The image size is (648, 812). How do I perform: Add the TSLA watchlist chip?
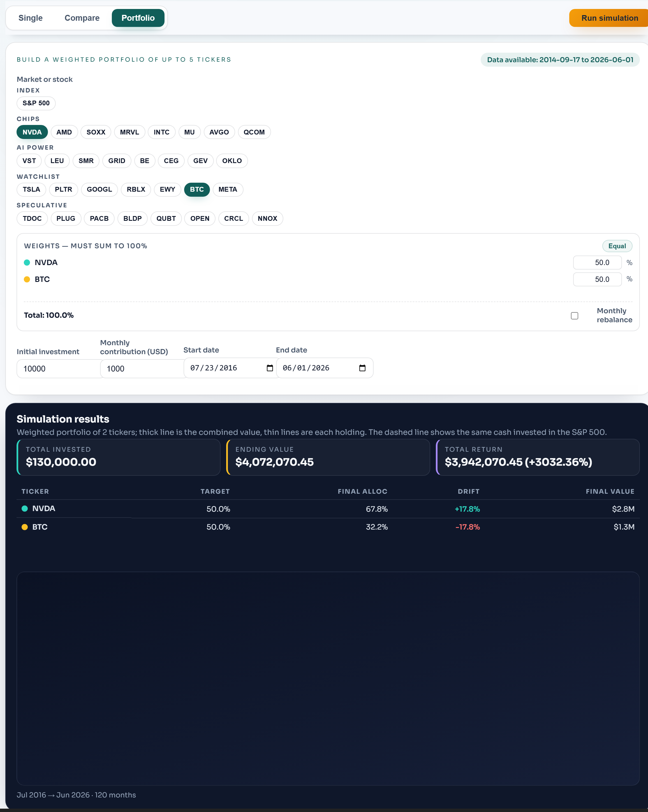[x=31, y=189]
